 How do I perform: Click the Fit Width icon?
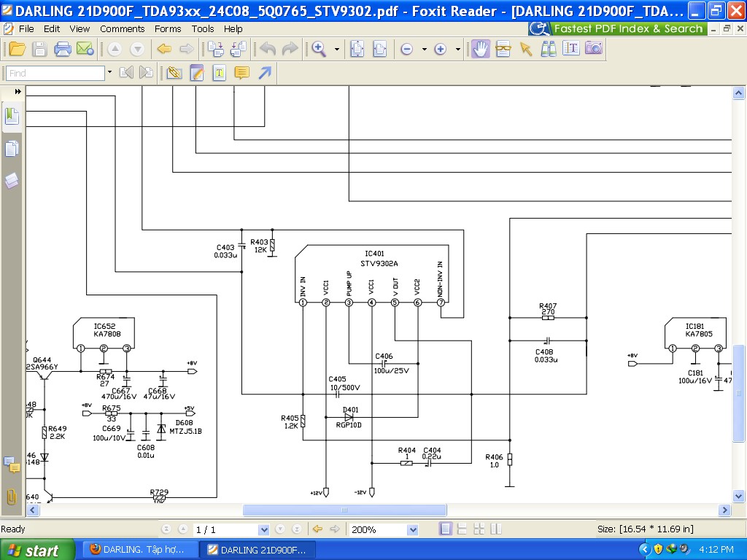coord(379,49)
